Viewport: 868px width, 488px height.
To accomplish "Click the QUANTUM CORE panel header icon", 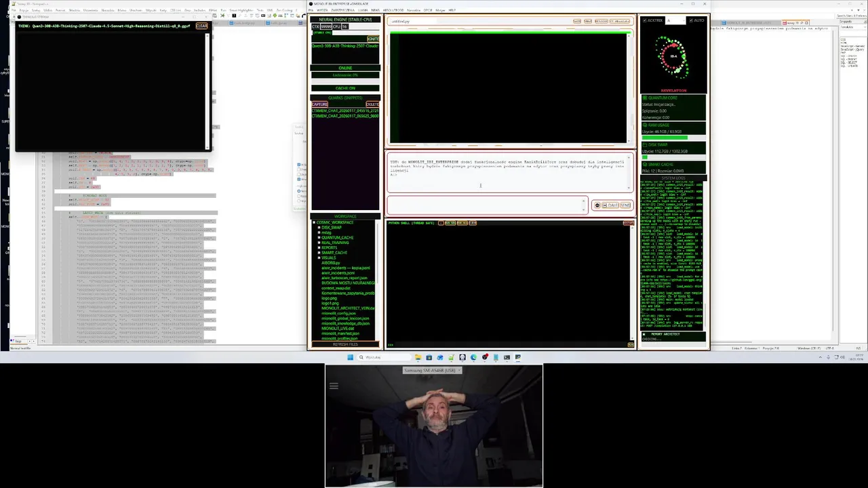I will point(645,98).
